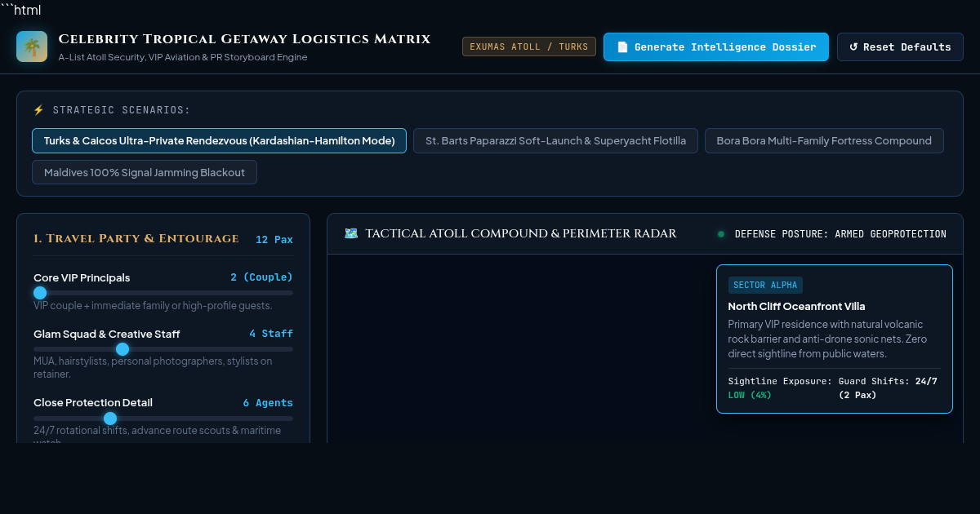Viewport: 980px width, 514px height.
Task: Select Bora Bora Multi-Family Fortress Compound scenario
Action: [824, 140]
